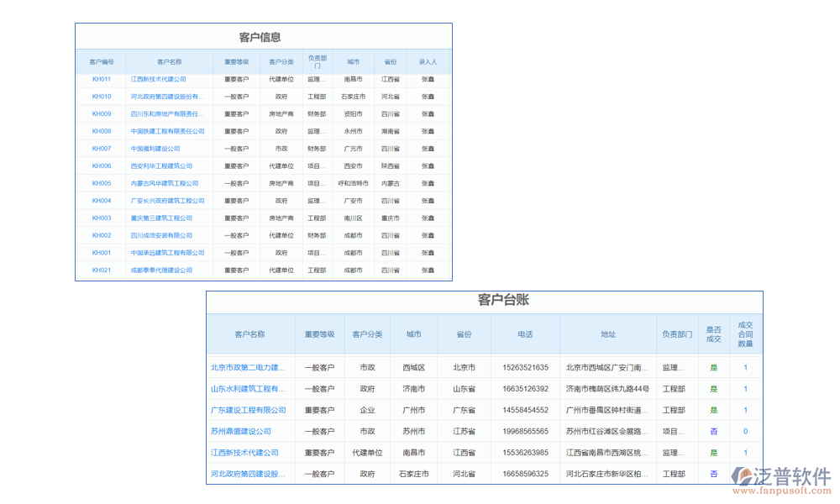This screenshot has width=840, height=504.
Task: Click the 电话 column header
Action: coord(524,334)
